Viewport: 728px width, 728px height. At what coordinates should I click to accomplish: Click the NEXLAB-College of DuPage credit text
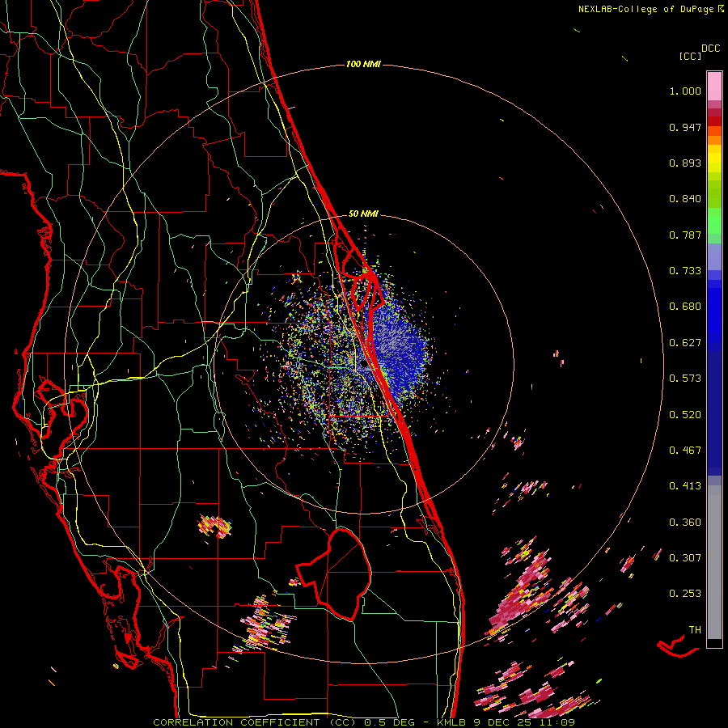(645, 9)
